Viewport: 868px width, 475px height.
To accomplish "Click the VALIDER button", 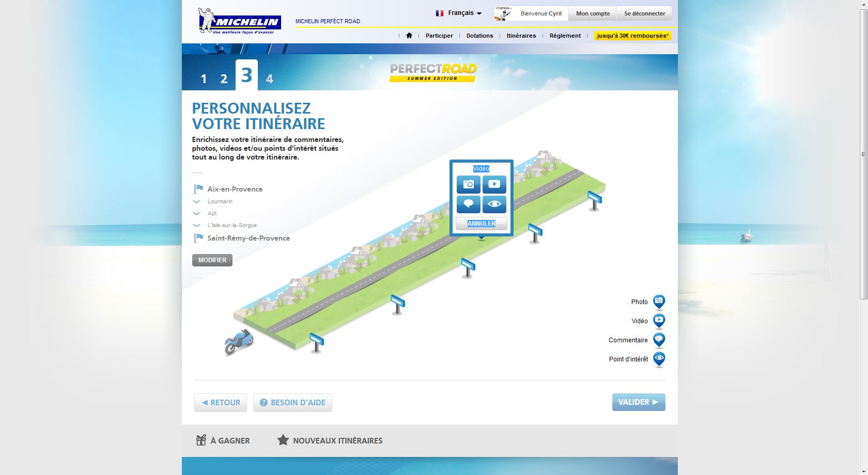I will pos(639,402).
